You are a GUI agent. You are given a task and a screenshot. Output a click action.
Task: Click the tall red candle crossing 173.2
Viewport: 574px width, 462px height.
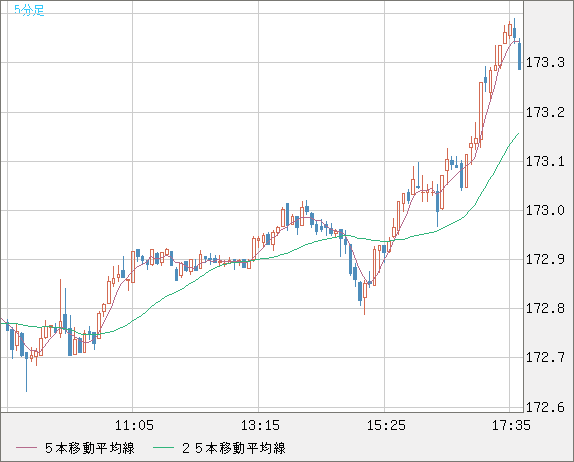[481, 111]
